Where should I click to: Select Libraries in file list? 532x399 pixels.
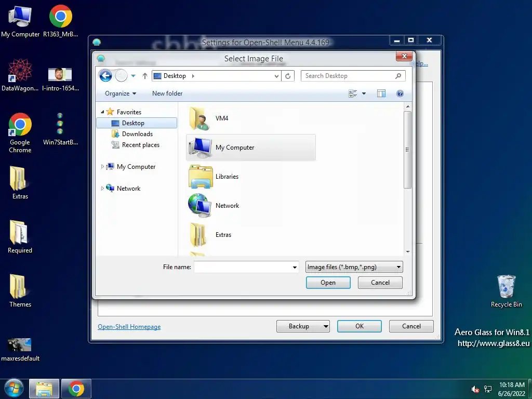tap(251, 177)
